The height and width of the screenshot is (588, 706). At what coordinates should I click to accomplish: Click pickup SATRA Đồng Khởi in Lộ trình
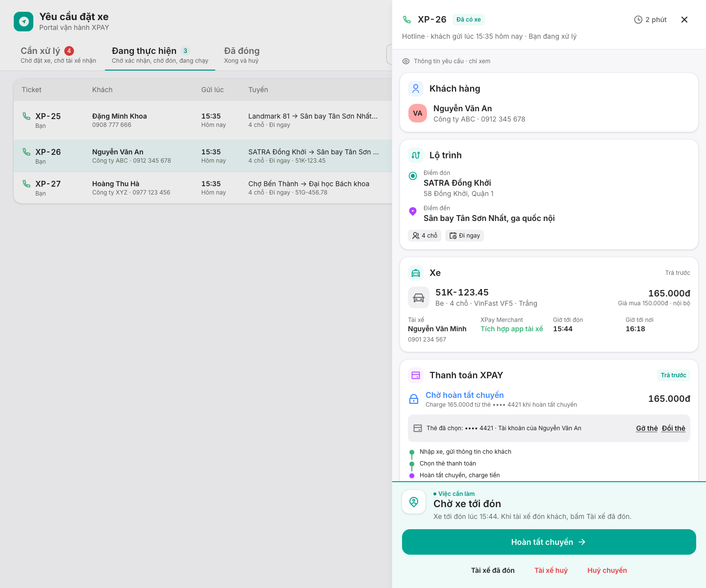(x=457, y=183)
